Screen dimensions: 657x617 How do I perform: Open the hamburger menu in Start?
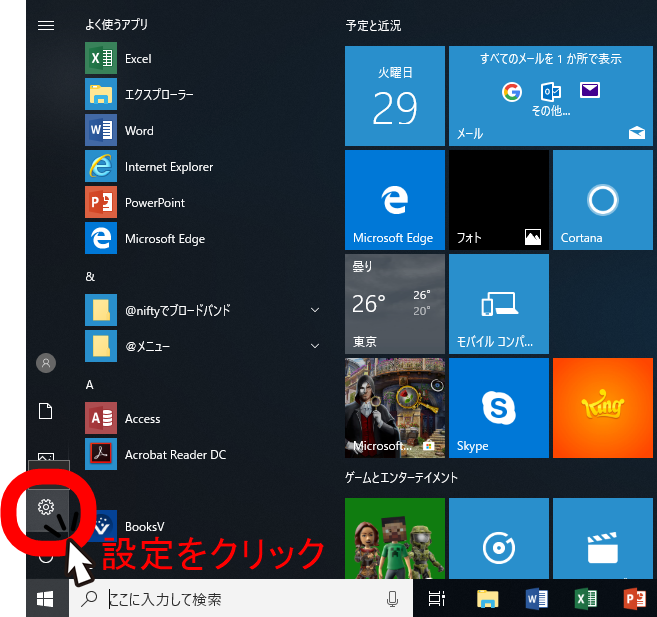[x=46, y=26]
